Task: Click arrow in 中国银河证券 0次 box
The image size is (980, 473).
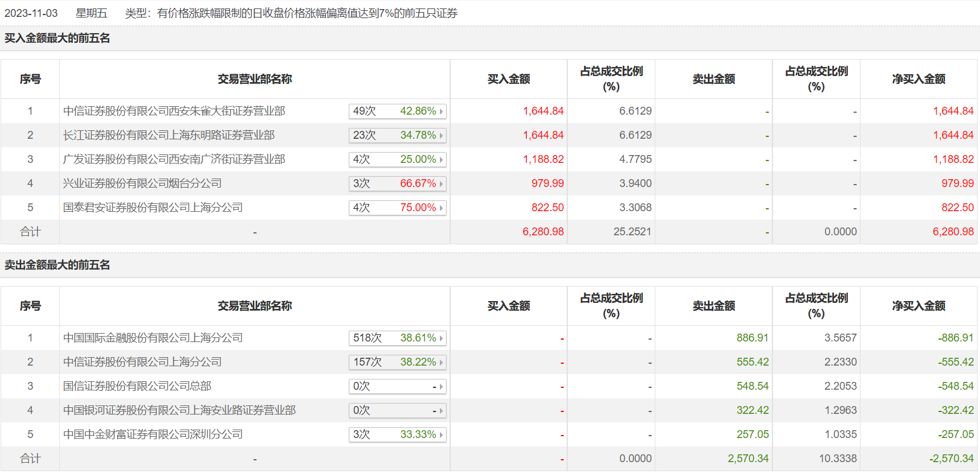Action: pyautogui.click(x=441, y=411)
